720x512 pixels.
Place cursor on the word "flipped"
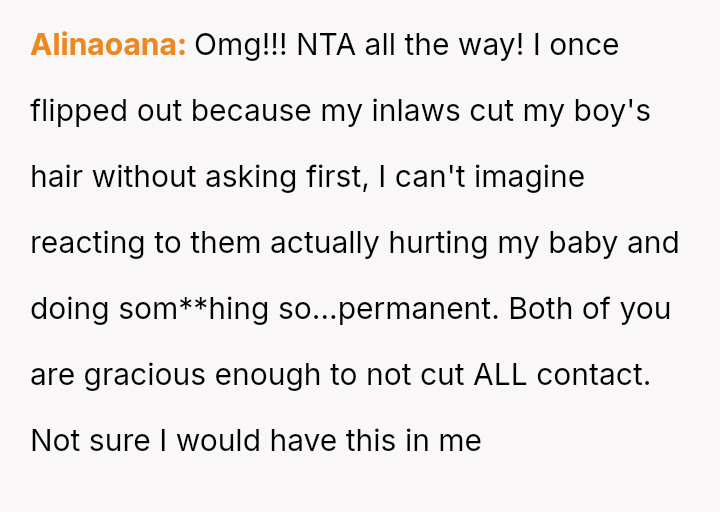tap(79, 111)
